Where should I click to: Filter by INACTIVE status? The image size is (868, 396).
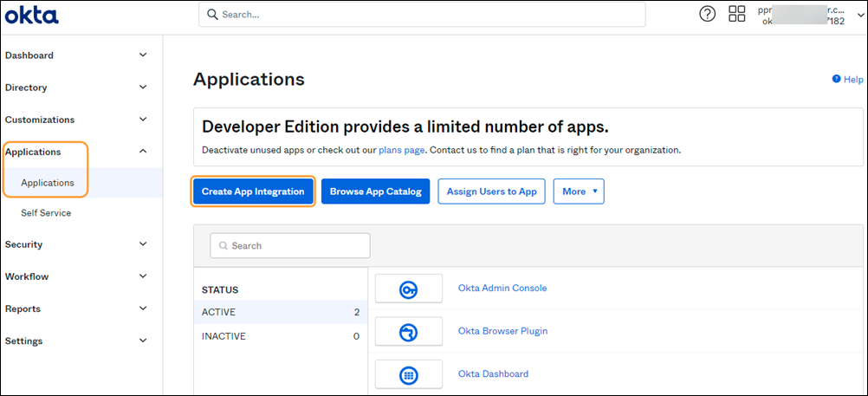[281, 336]
